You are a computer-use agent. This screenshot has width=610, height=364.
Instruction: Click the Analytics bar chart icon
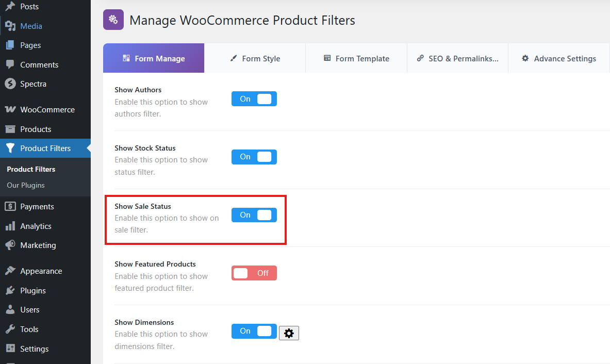point(10,226)
